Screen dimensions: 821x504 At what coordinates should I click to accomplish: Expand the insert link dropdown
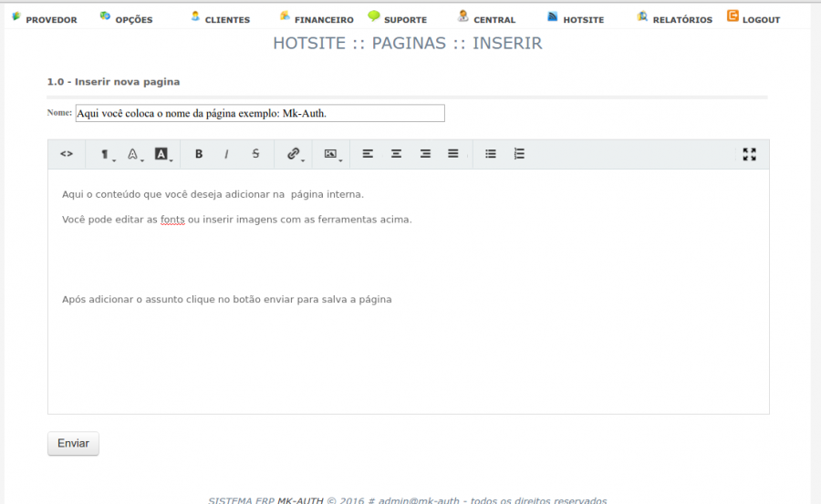(295, 154)
